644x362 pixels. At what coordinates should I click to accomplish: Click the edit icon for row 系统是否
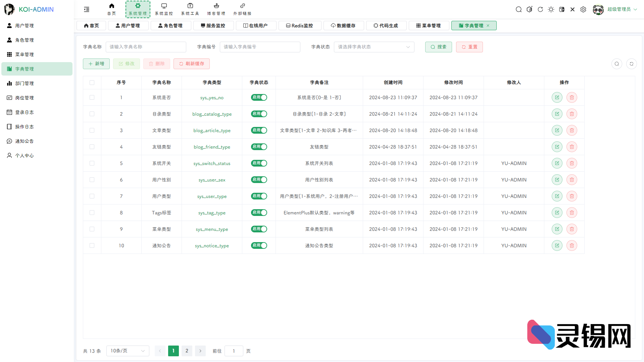557,97
